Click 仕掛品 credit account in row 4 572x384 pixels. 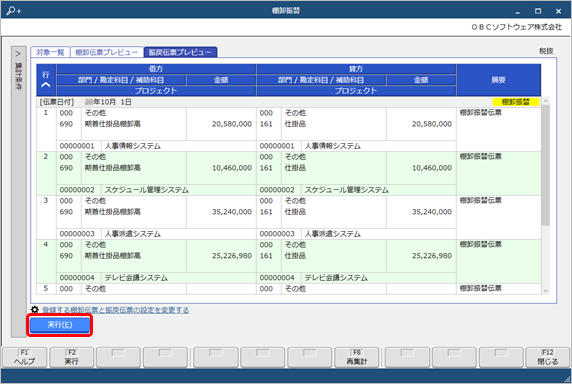295,256
